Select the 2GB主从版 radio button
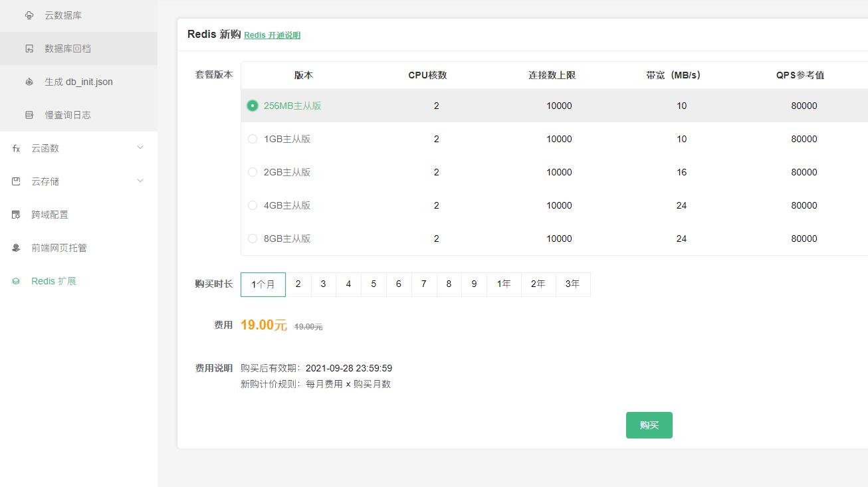 tap(253, 172)
